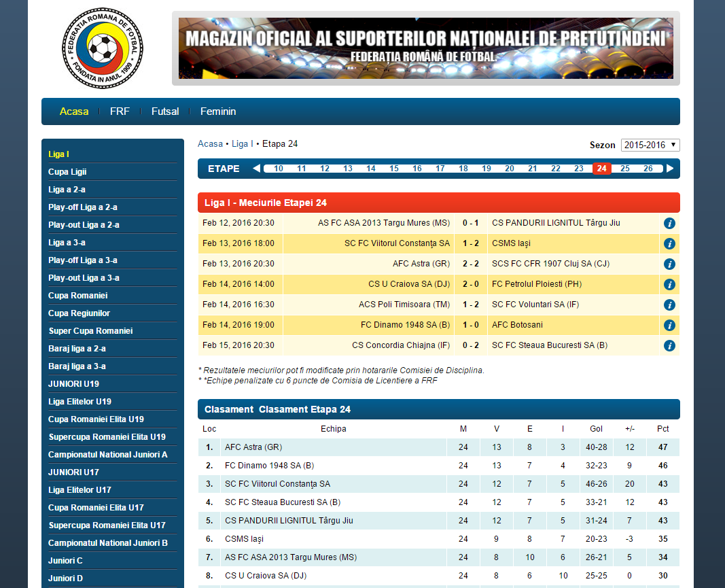Click the Acasa breadcrumb link
This screenshot has height=588, width=725.
210,144
